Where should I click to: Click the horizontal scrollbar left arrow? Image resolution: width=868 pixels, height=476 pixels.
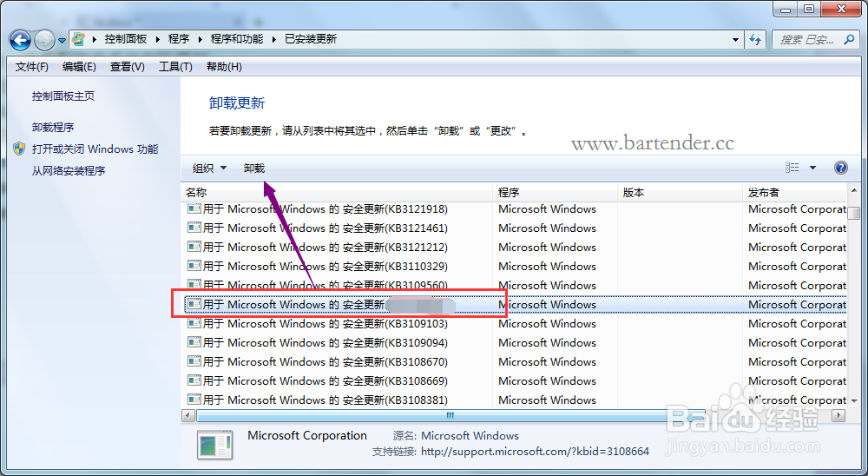[188, 415]
